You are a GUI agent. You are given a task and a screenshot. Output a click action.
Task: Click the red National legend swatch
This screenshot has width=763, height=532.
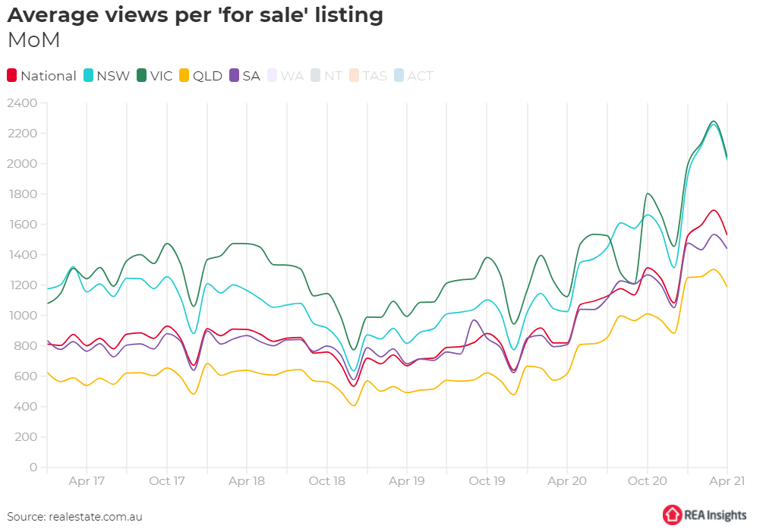pos(12,76)
